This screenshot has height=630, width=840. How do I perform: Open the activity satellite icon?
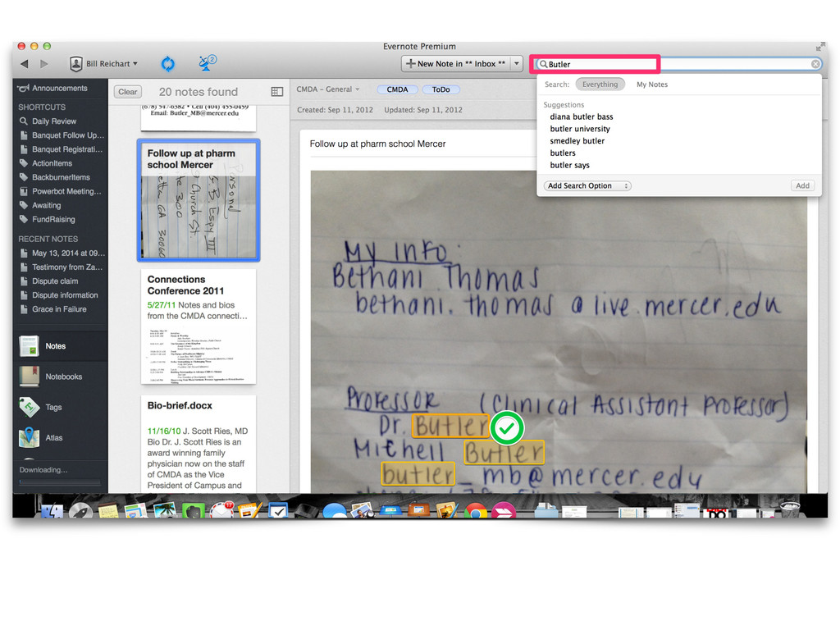207,62
